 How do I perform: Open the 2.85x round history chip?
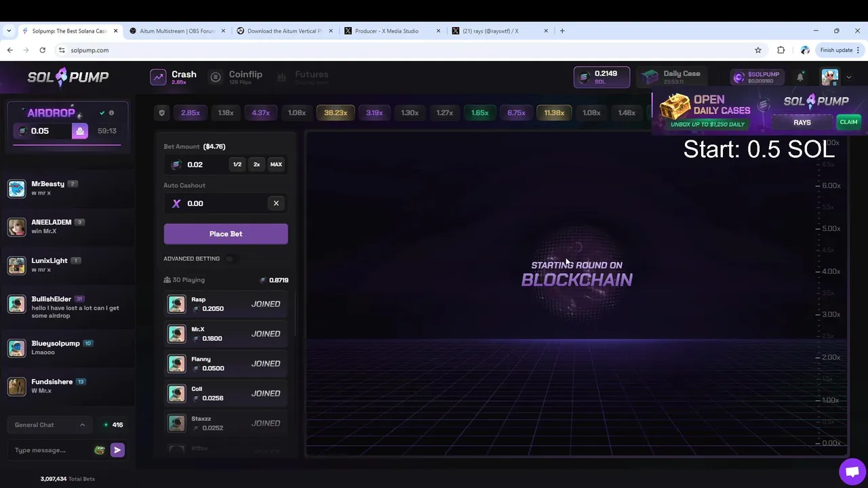click(x=191, y=113)
